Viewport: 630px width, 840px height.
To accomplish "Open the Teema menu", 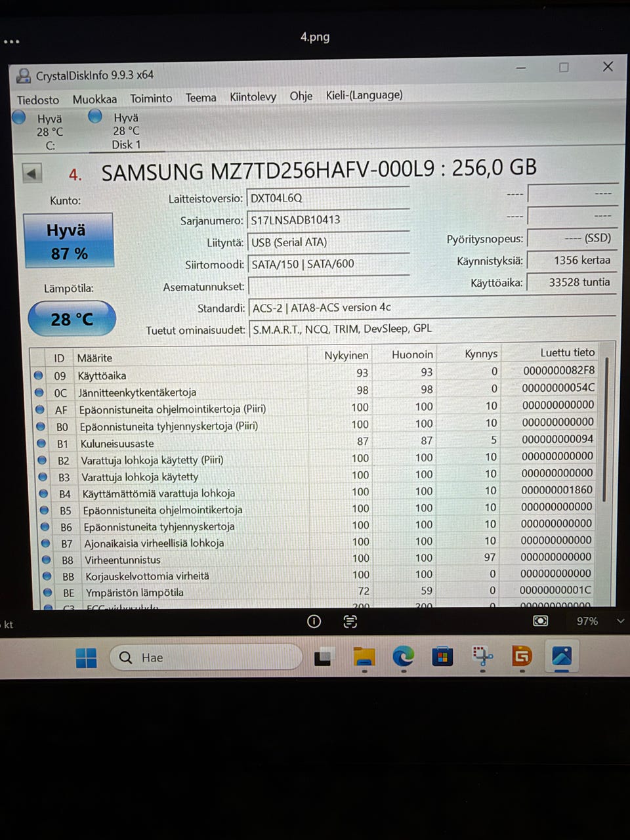I will point(201,98).
